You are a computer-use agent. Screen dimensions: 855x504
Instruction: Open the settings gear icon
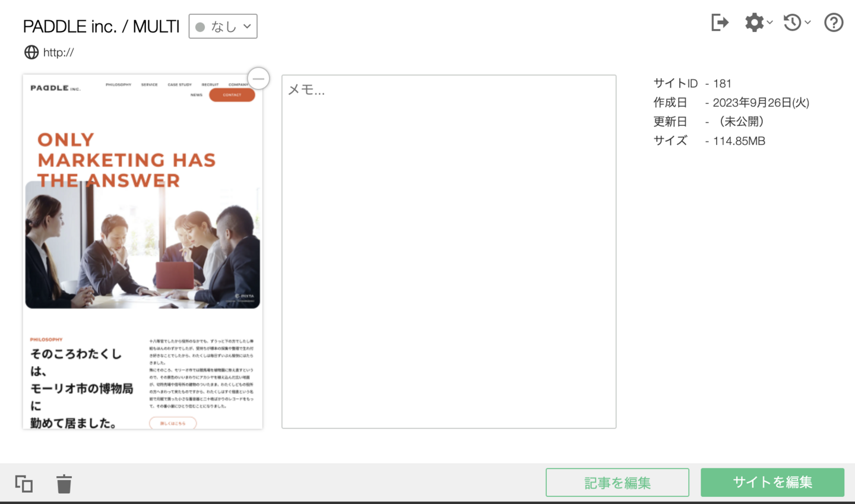[754, 23]
